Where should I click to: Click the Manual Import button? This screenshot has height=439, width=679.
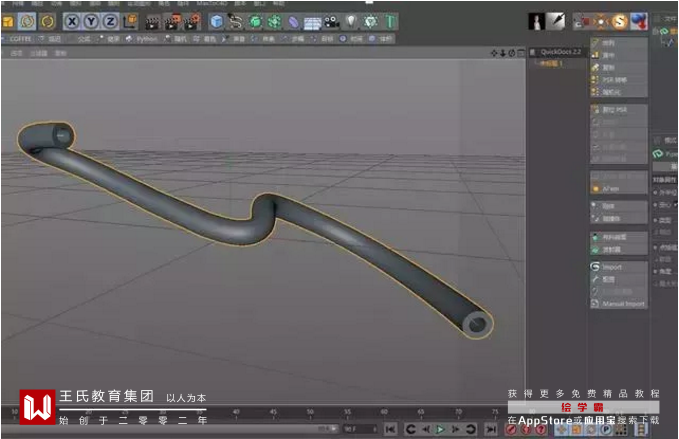619,304
